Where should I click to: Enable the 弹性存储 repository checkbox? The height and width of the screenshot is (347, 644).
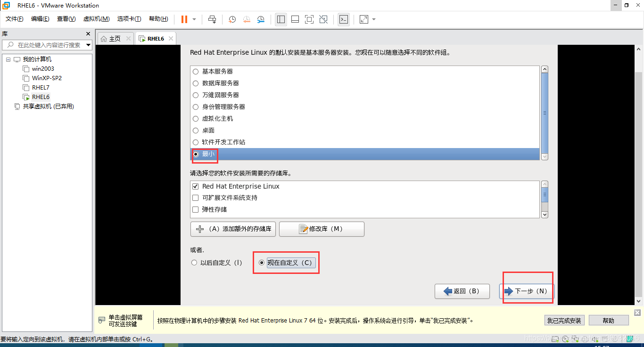coord(196,209)
